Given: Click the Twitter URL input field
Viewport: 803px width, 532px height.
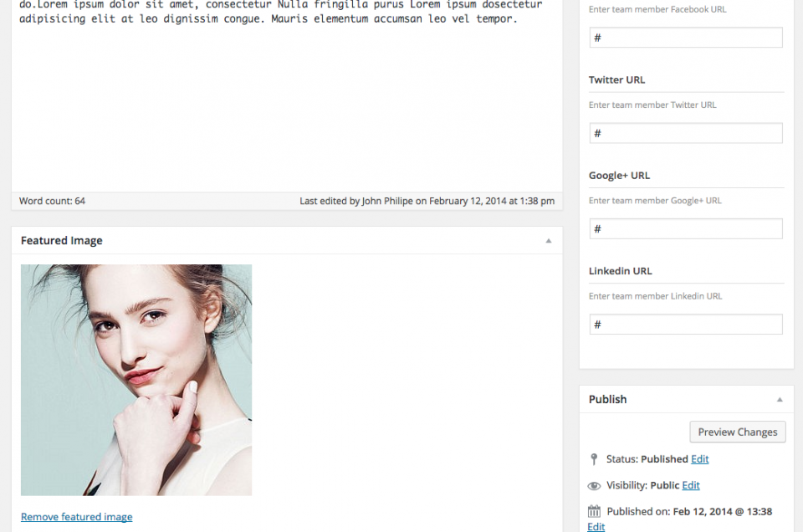Looking at the screenshot, I should tap(686, 133).
